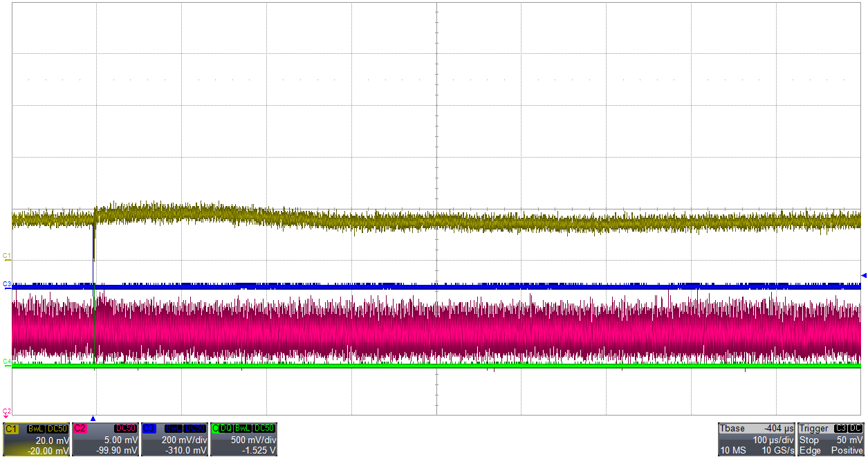868x457 pixels.
Task: Open the C2 channel descriptor box
Action: 105,439
